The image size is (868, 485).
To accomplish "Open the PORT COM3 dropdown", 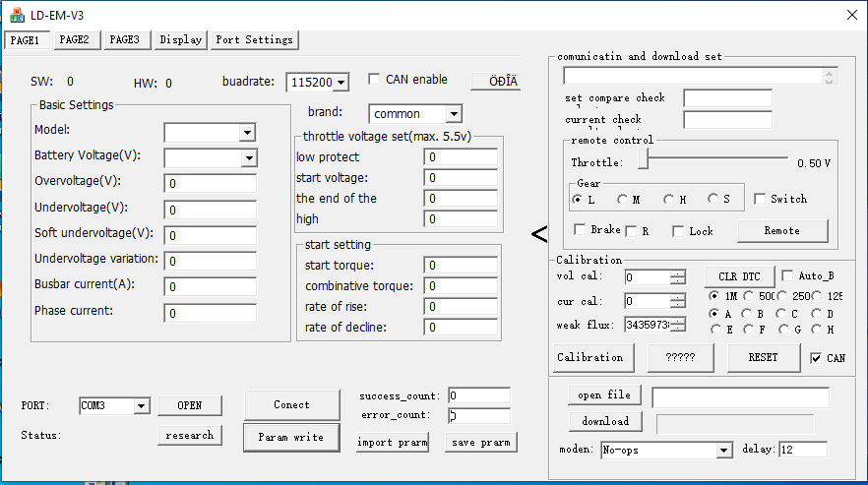I will point(141,406).
